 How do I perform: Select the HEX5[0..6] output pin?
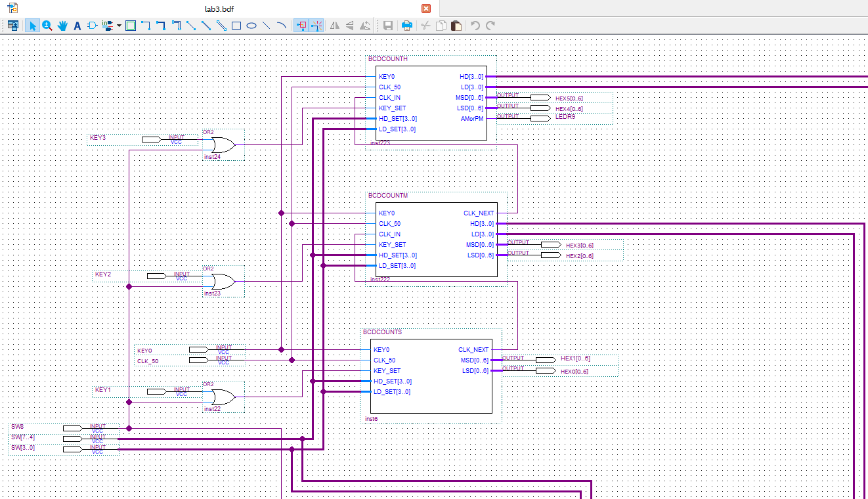(x=555, y=97)
